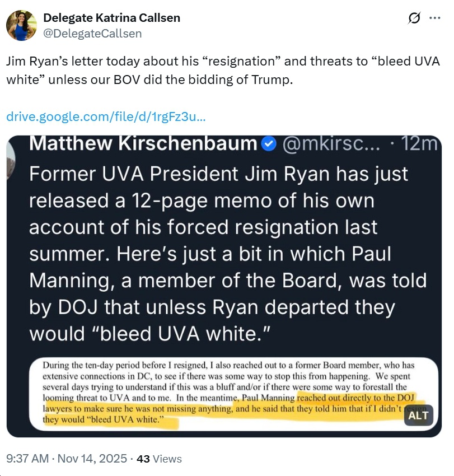Click the 43 Views count
The width and height of the screenshot is (454, 476).
160,459
